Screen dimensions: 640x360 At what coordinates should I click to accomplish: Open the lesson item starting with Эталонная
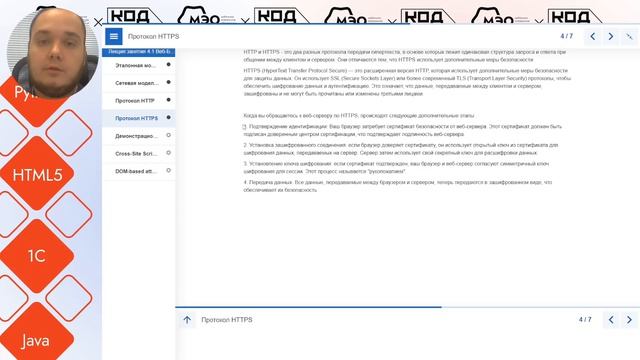(139, 65)
